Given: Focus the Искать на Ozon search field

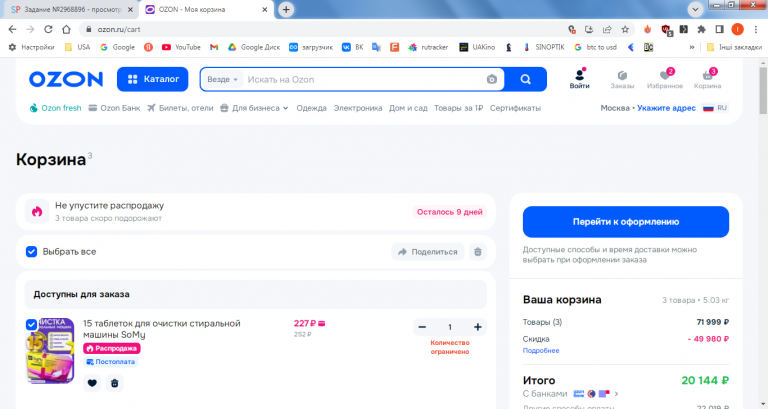Looking at the screenshot, I should coord(362,79).
